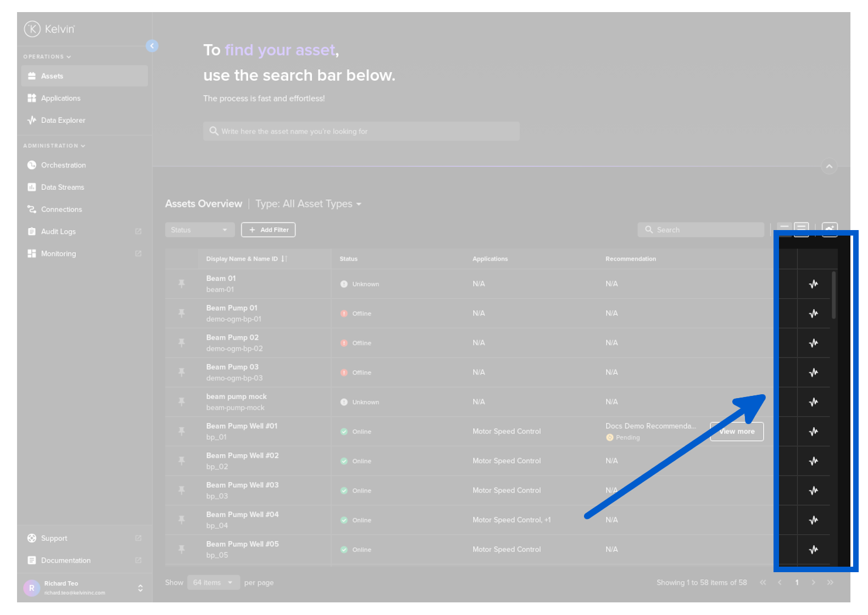The height and width of the screenshot is (615, 868).
Task: Go to Applications in the sidebar
Action: 60,98
